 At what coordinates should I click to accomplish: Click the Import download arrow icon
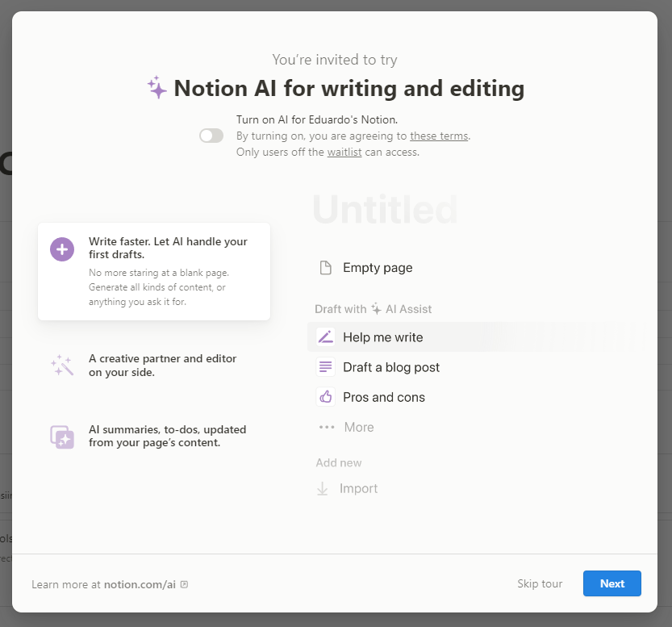(323, 488)
